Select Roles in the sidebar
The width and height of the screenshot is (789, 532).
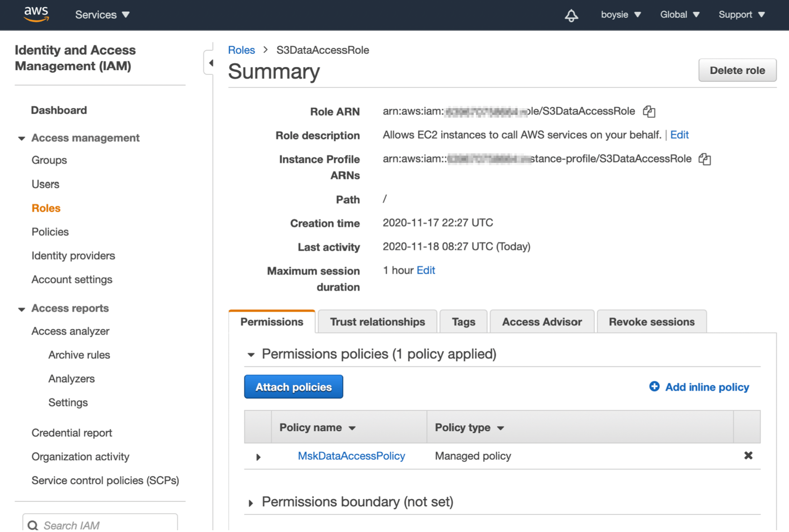(x=46, y=208)
